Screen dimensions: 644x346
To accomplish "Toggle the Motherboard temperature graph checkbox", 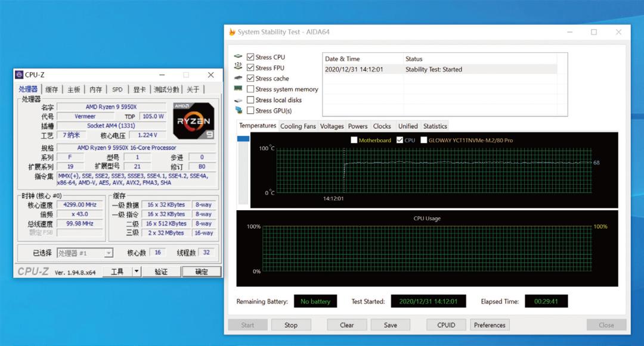I will click(x=354, y=141).
